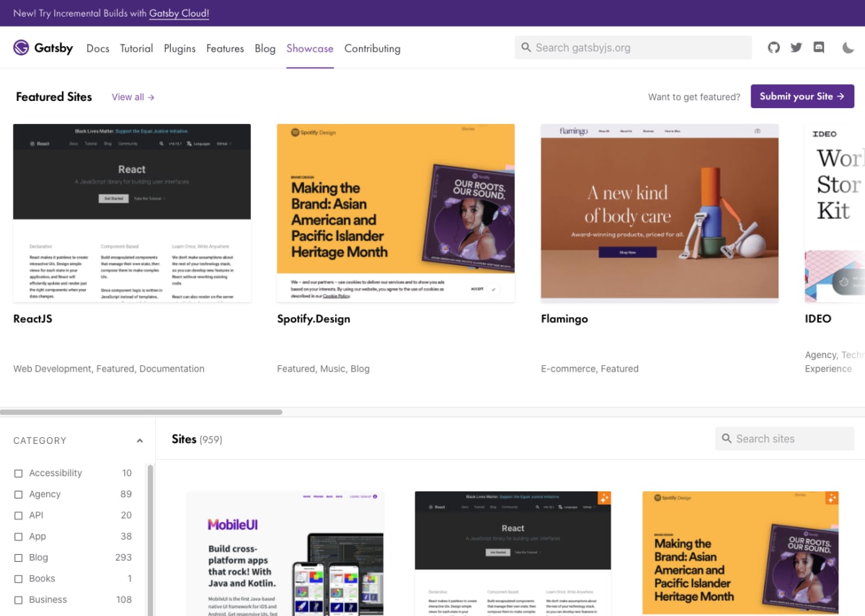865x616 pixels.
Task: Click the Search sites input field
Action: [784, 439]
